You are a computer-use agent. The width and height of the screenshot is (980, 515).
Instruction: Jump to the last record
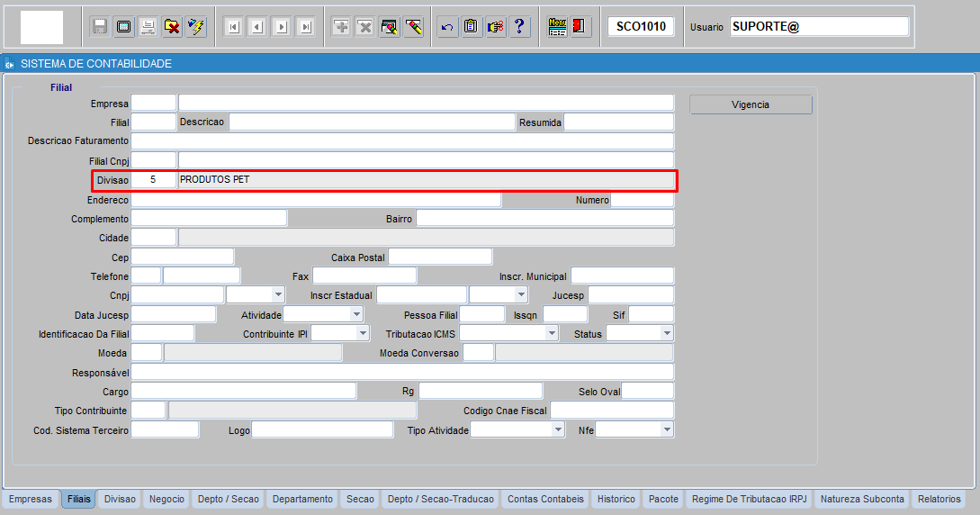pyautogui.click(x=306, y=27)
